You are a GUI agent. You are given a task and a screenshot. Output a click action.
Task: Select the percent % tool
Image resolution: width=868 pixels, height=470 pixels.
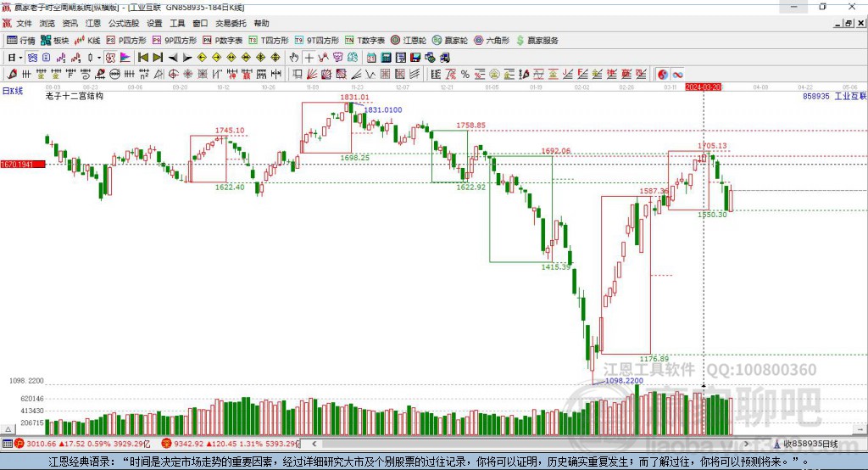(x=465, y=75)
